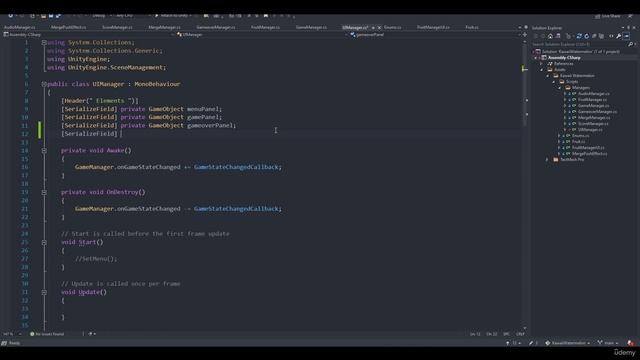The height and width of the screenshot is (360, 640).
Task: Pin the UIManager.cs tab
Action: (373, 27)
